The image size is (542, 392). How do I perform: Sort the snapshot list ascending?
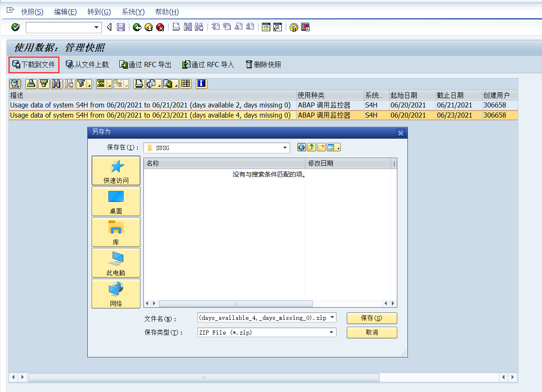coord(31,84)
